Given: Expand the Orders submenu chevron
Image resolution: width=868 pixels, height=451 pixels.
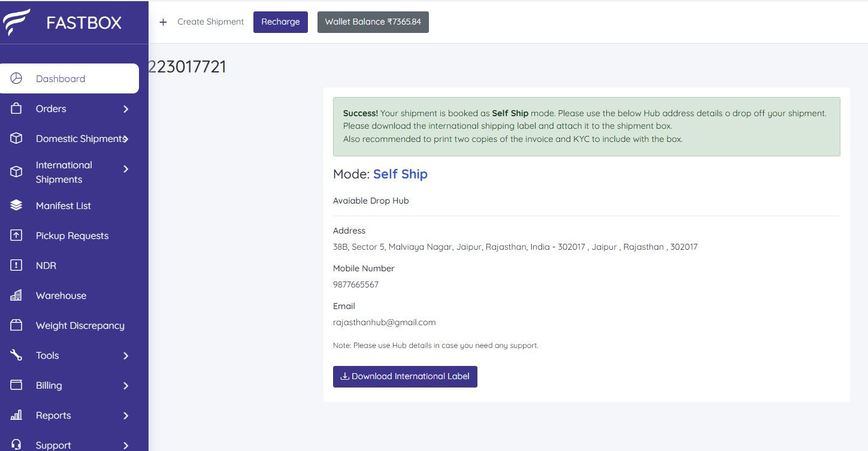Looking at the screenshot, I should [x=126, y=109].
